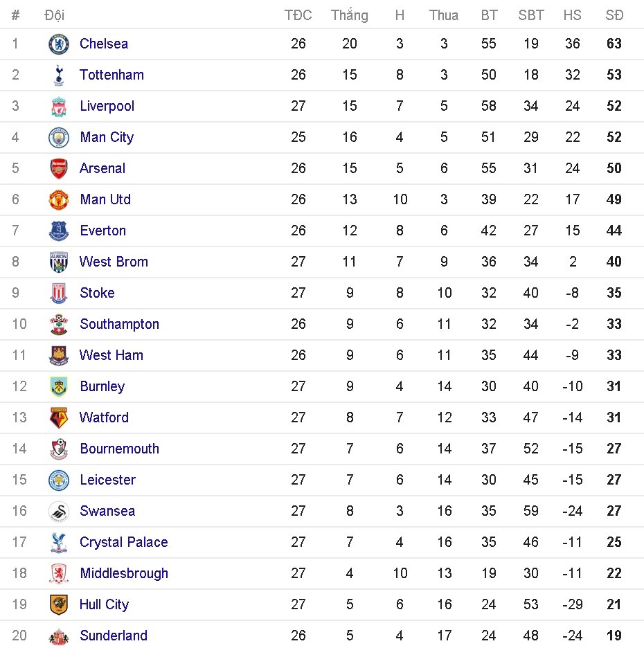Sort table by the SĐ column header
This screenshot has width=644, height=648.
pos(614,15)
